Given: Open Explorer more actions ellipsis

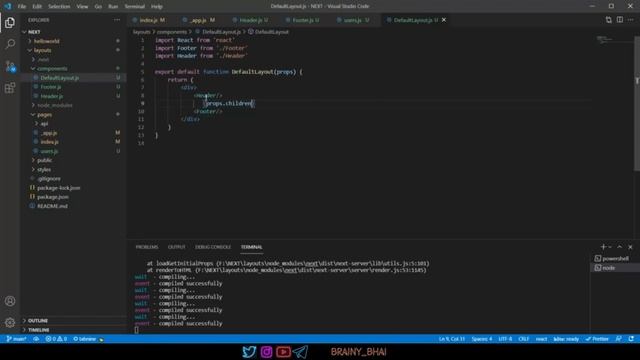Looking at the screenshot, I should click(117, 20).
